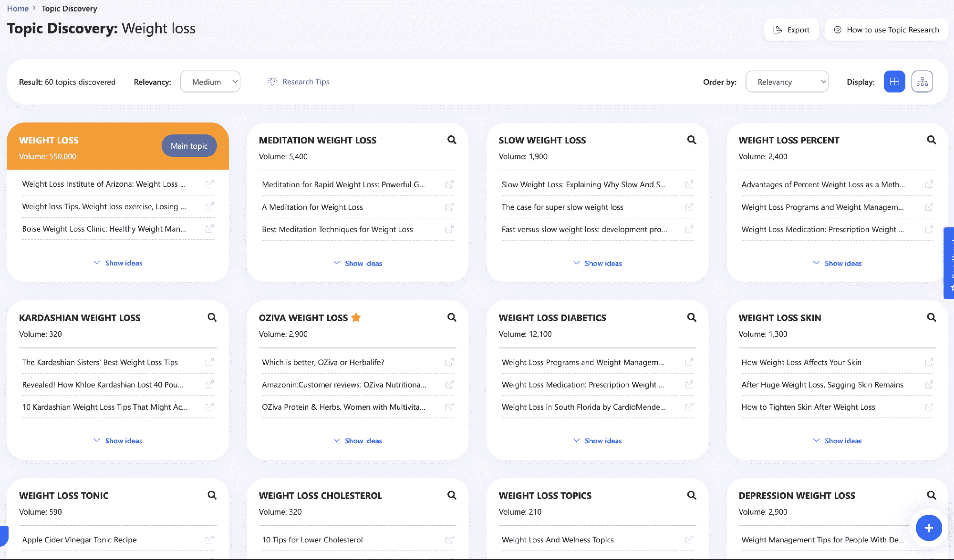Click the blue plus floating button
Image resolution: width=954 pixels, height=560 pixels.
(x=928, y=528)
